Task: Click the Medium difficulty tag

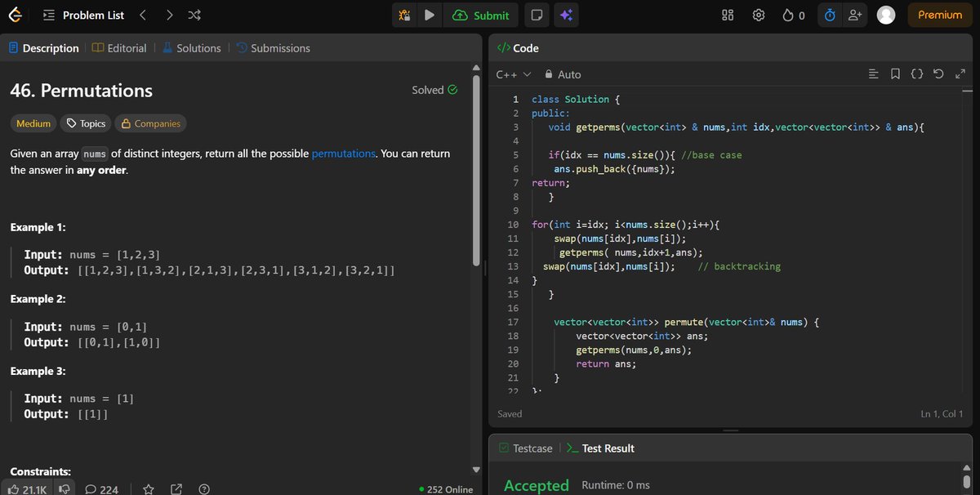Action: tap(33, 123)
